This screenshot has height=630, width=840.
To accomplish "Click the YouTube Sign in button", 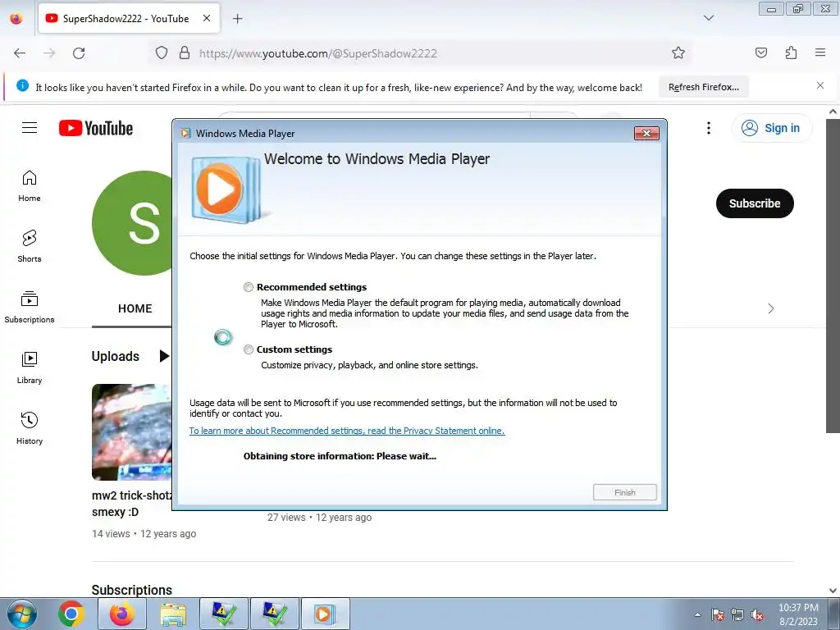I will point(771,128).
